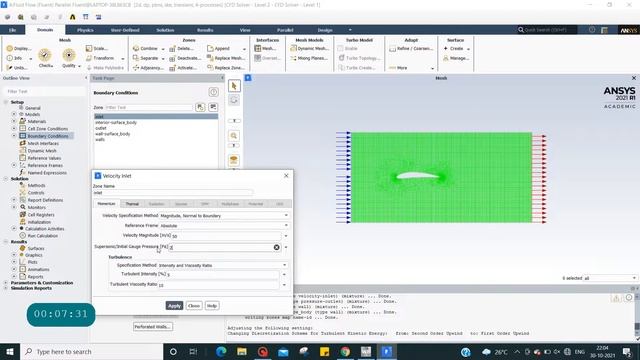Screen dimensions: 640x360
Task: Open the User-Defined ribbon tab
Action: click(125, 30)
